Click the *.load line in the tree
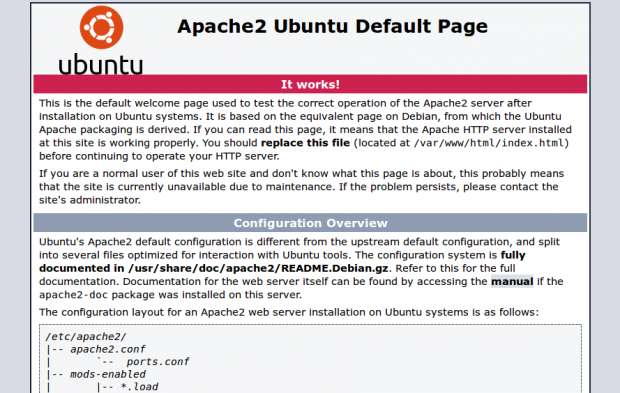Screen dimensions: 620x393 [x=139, y=387]
